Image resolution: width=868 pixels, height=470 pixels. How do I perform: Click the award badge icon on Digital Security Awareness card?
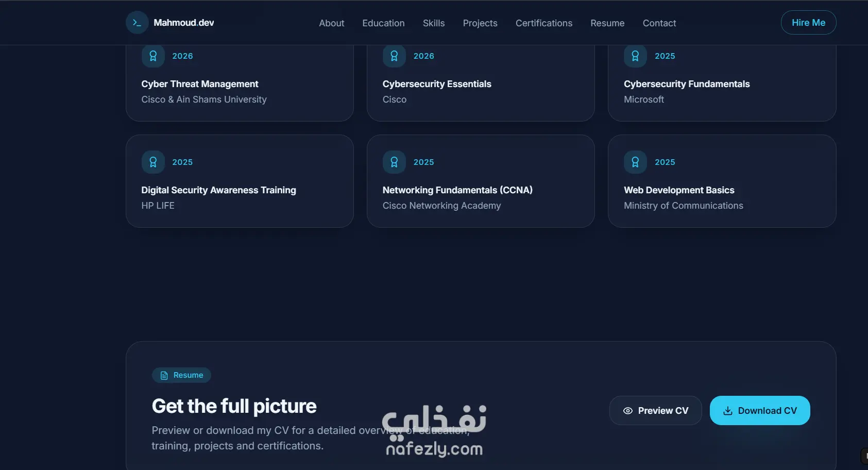point(153,162)
